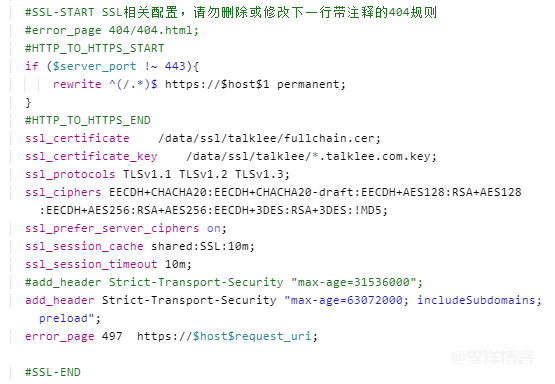Click the port number 443
This screenshot has height=384, width=555.
175,66
